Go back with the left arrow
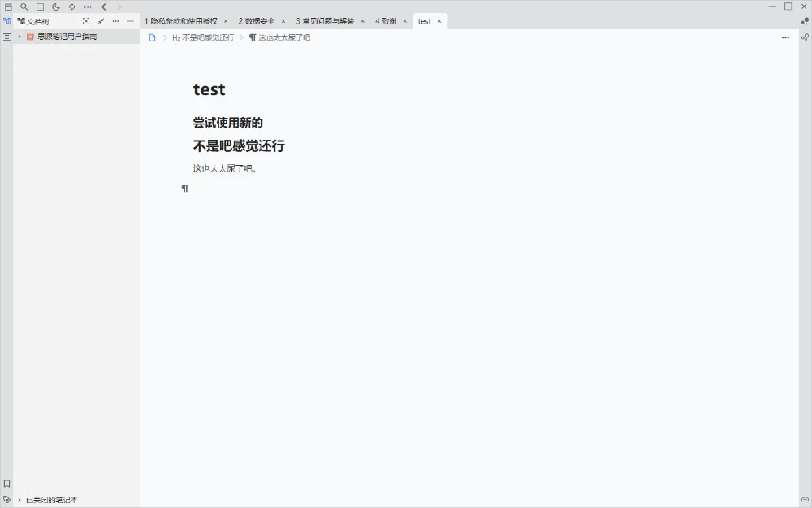Viewport: 812px width, 508px height. tap(104, 7)
